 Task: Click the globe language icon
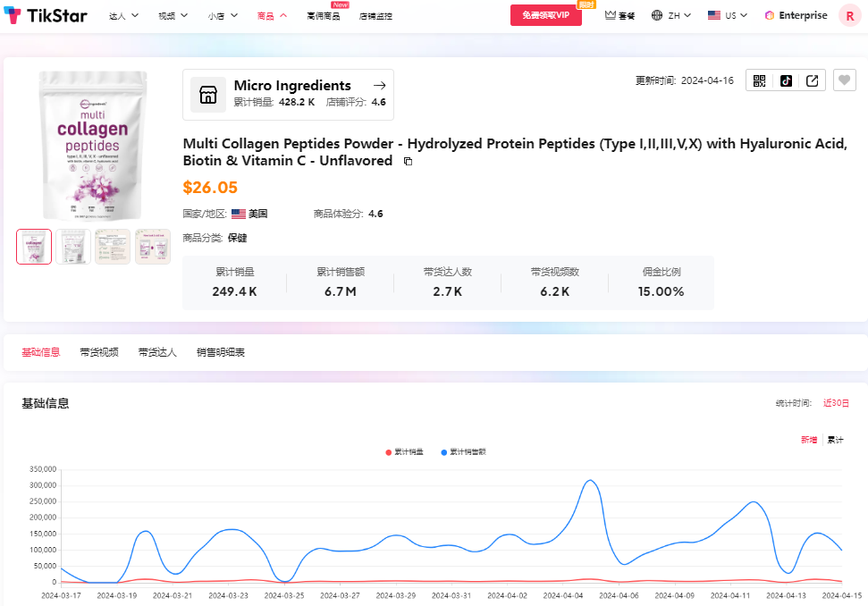pos(656,15)
